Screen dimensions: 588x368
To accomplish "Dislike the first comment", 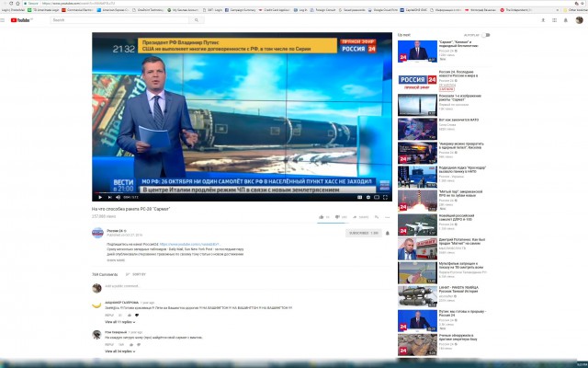I will coord(137,315).
